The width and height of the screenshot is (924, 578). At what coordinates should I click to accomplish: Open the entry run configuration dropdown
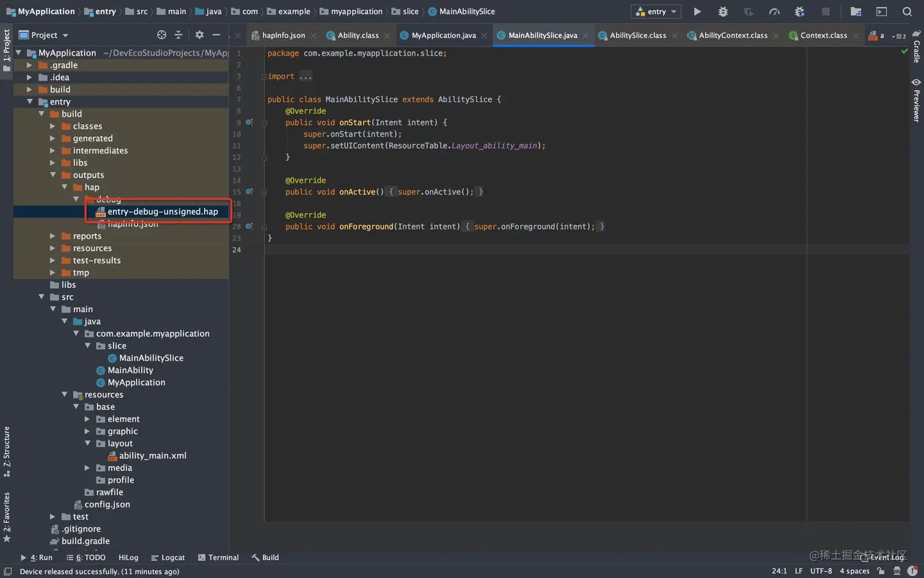(656, 12)
